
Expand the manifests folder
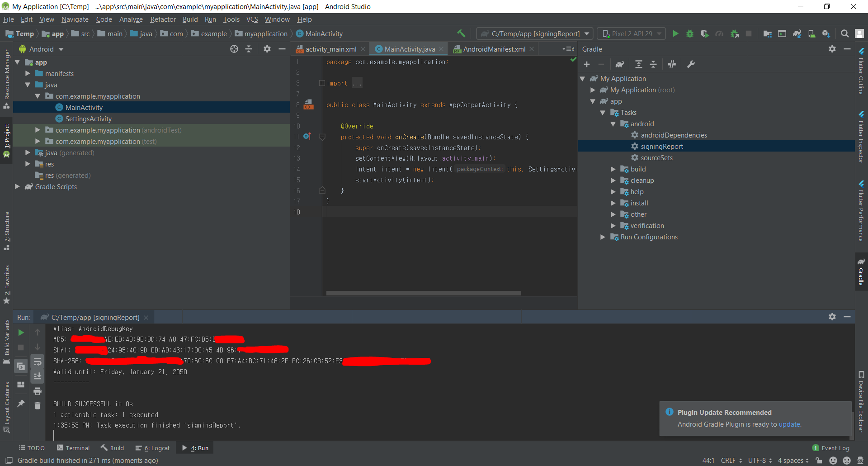[28, 73]
